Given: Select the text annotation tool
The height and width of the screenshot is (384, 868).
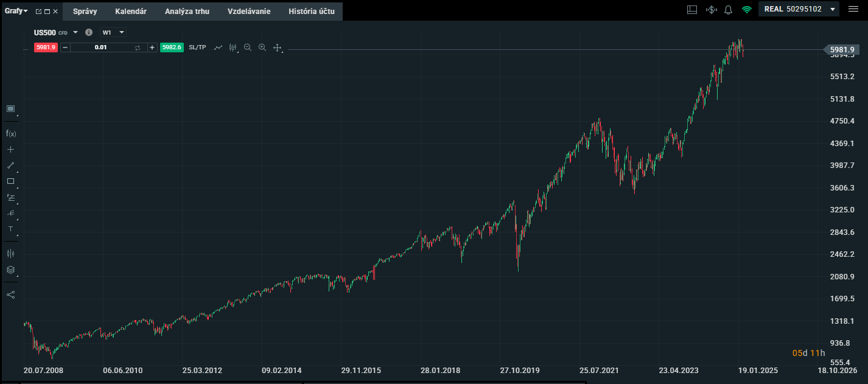Looking at the screenshot, I should click(10, 229).
